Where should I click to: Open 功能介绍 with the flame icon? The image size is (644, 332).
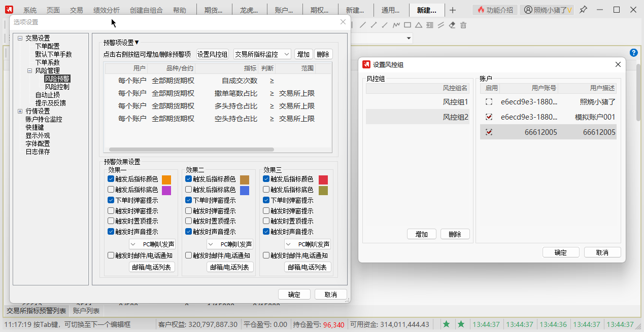495,10
